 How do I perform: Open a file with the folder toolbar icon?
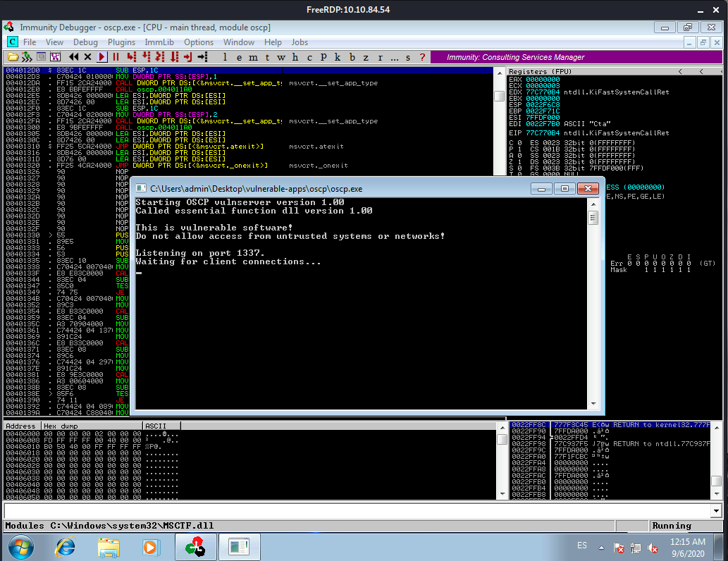click(13, 57)
